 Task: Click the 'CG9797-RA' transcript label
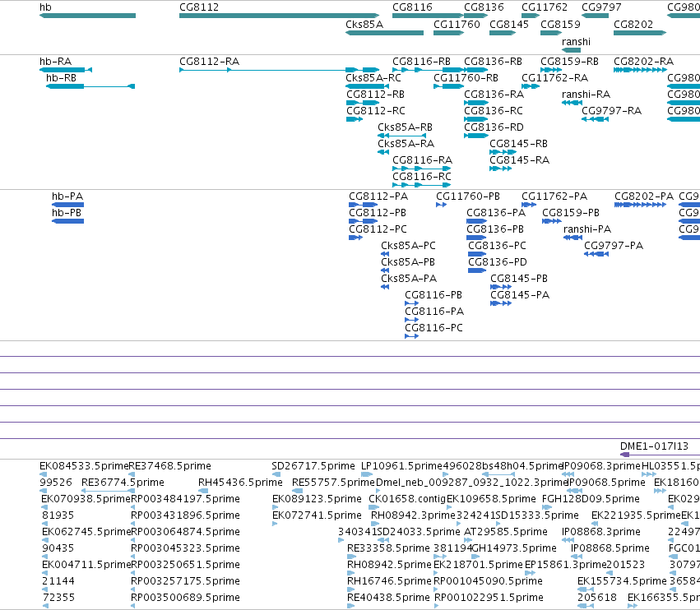[612, 111]
